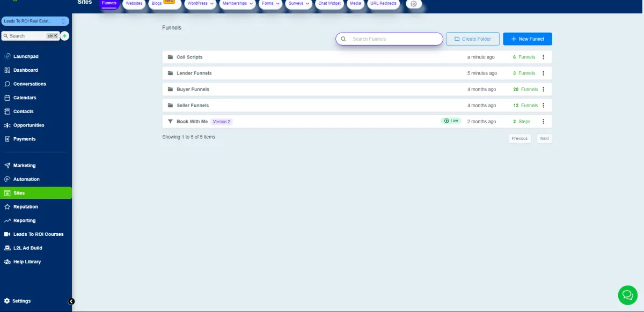Expand the Surveys dropdown
The height and width of the screenshot is (312, 644).
tap(299, 3)
